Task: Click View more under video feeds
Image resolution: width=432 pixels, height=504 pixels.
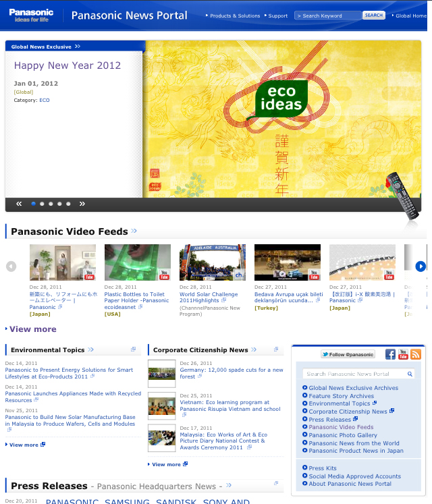Action: coord(33,329)
